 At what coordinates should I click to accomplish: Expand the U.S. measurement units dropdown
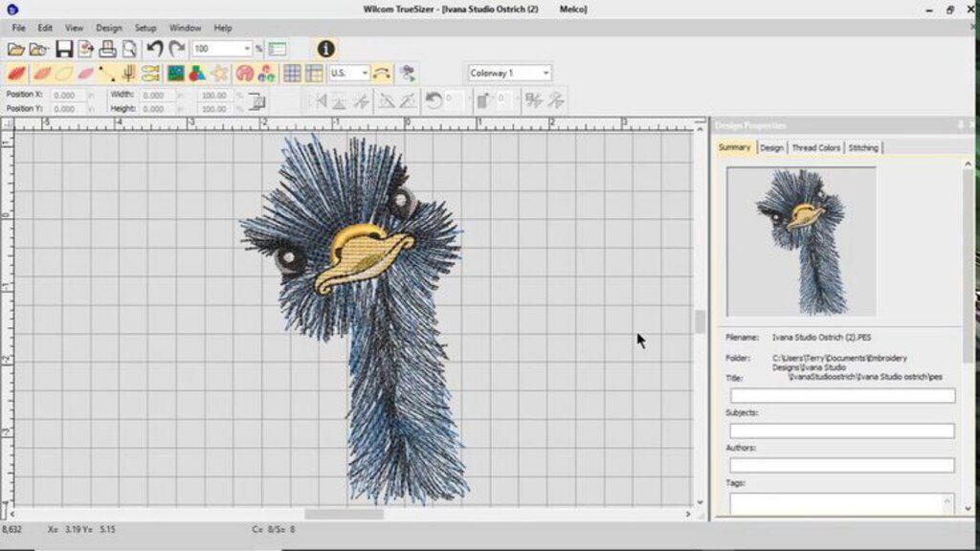tap(365, 73)
